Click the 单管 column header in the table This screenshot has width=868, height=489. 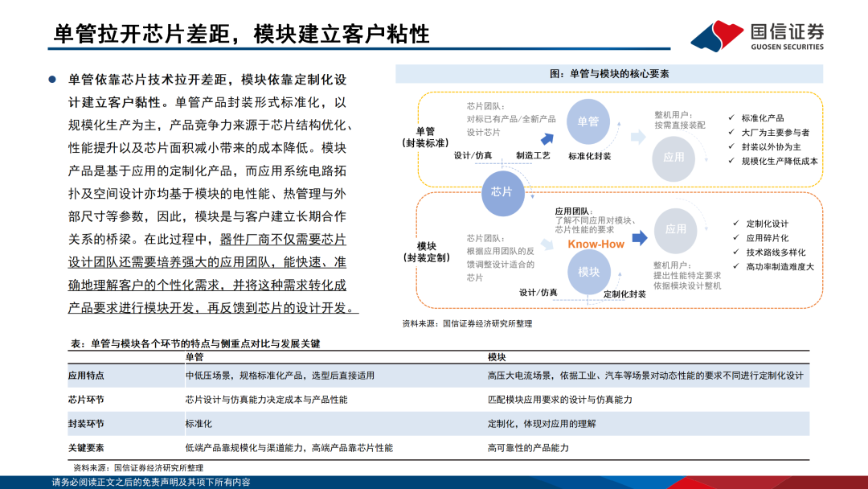pos(194,357)
